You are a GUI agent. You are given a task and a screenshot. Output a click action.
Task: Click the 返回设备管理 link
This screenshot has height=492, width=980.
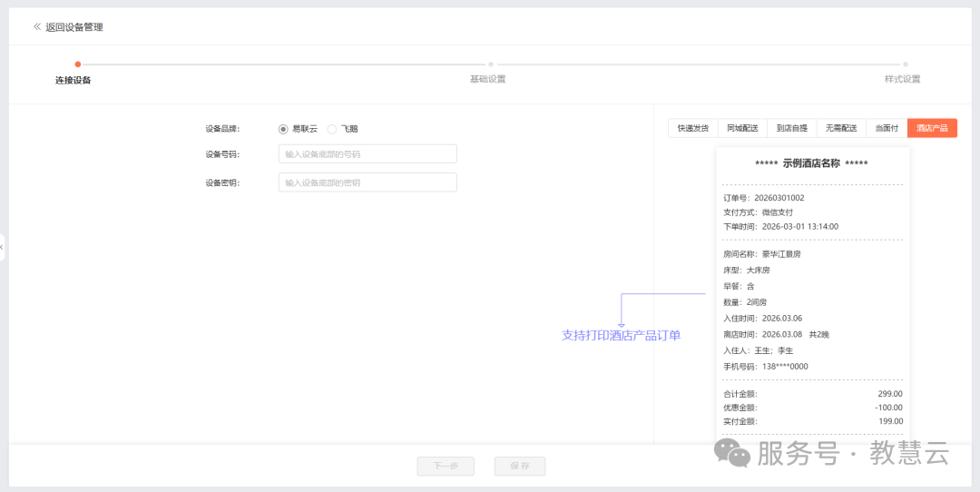[74, 27]
